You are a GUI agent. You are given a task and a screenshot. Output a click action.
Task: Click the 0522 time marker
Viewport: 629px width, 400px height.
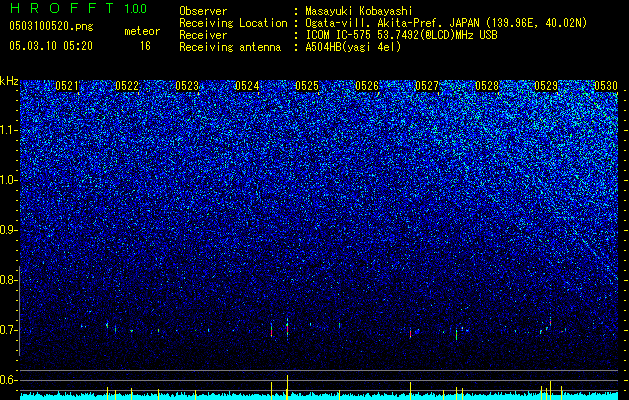[x=127, y=86]
